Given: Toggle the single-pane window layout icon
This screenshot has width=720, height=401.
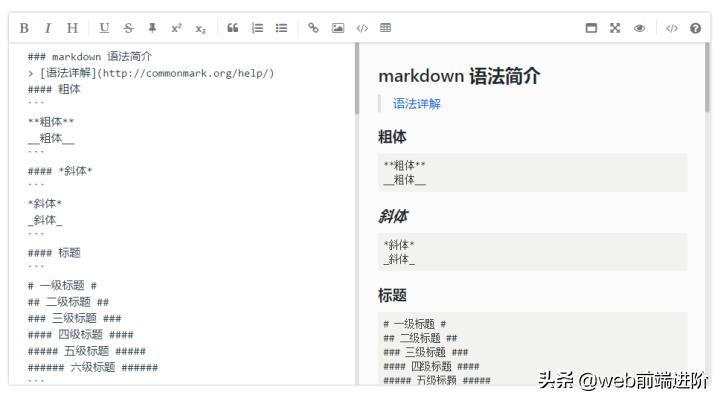Looking at the screenshot, I should 591,28.
